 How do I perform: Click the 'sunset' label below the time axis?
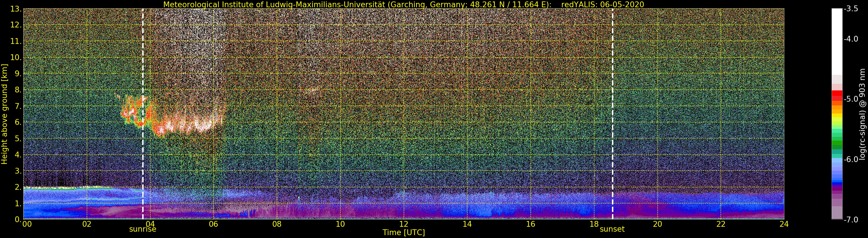pyautogui.click(x=612, y=229)
